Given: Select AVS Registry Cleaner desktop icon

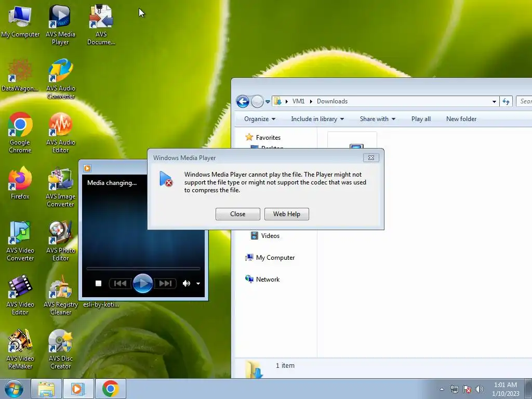Looking at the screenshot, I should click(60, 295).
